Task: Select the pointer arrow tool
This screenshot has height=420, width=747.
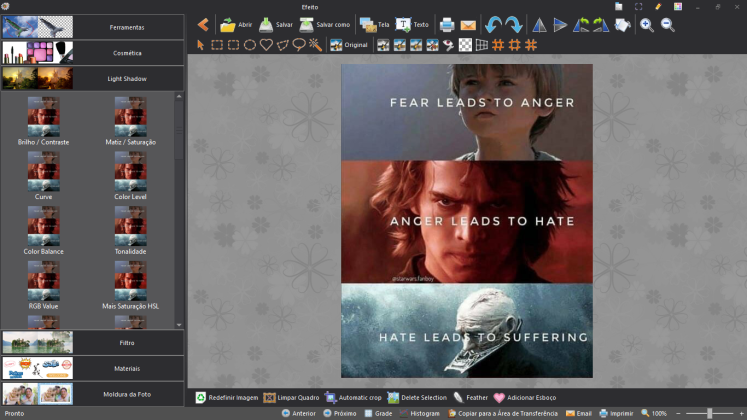Action: click(201, 45)
